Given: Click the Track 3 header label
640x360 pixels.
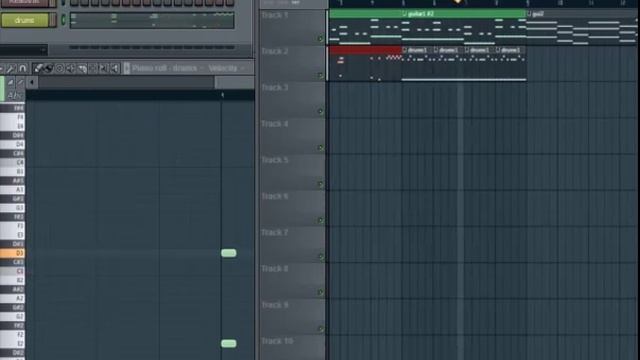Looking at the screenshot, I should click(275, 88).
